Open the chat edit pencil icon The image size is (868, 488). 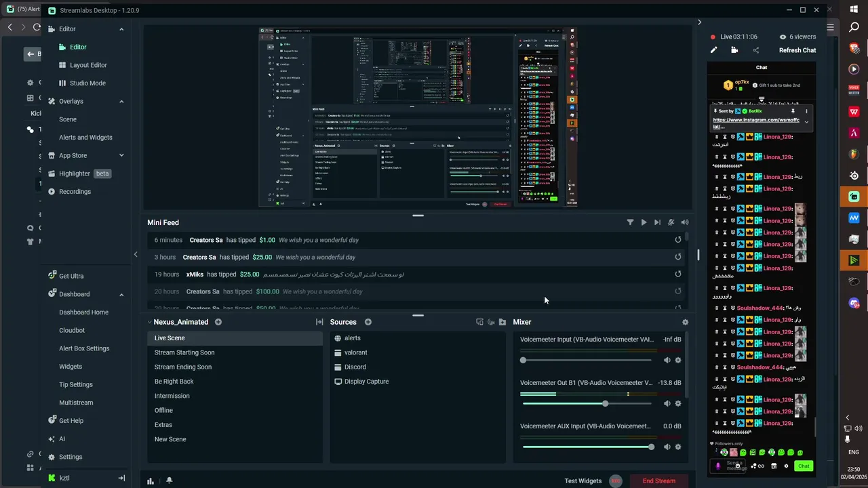pyautogui.click(x=713, y=50)
